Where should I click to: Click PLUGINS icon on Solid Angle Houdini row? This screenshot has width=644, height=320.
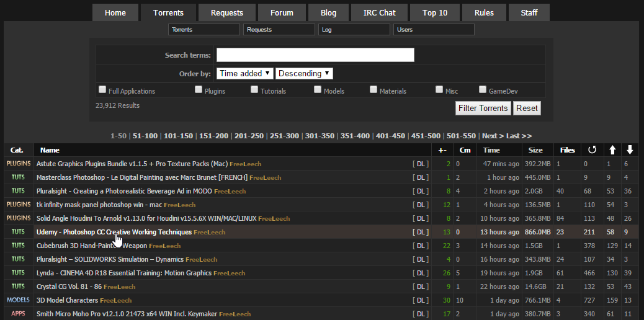[19, 218]
